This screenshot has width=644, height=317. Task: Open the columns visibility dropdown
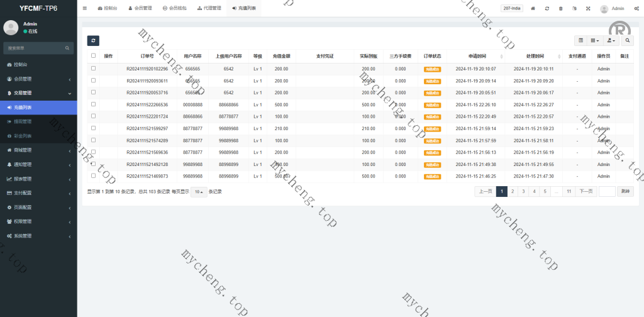coord(594,40)
